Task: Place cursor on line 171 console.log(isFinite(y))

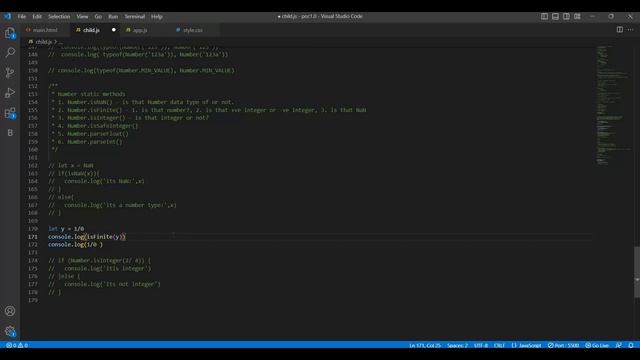Action: point(87,237)
